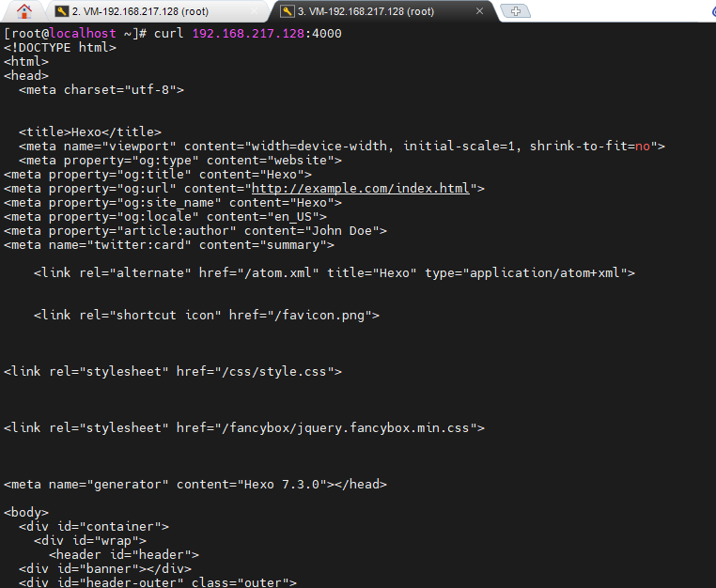Click the /css/style.css stylesheet line
Image resolution: width=716 pixels, height=588 pixels.
point(173,372)
